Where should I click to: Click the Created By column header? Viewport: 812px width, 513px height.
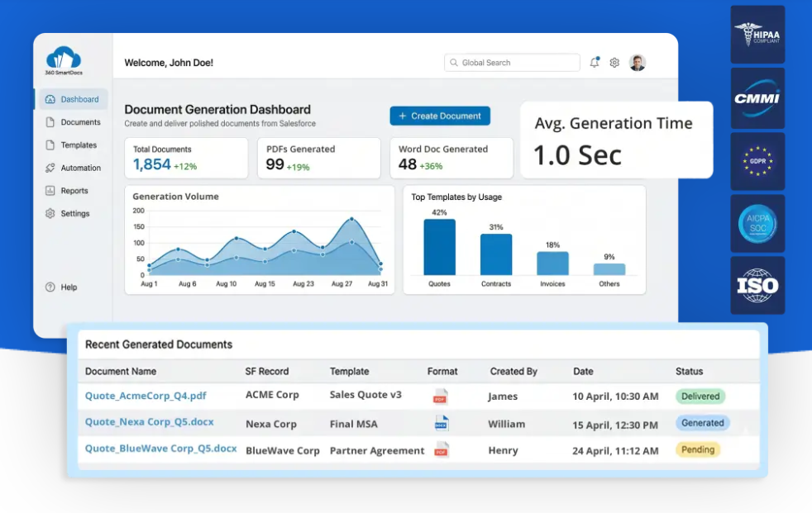point(513,371)
